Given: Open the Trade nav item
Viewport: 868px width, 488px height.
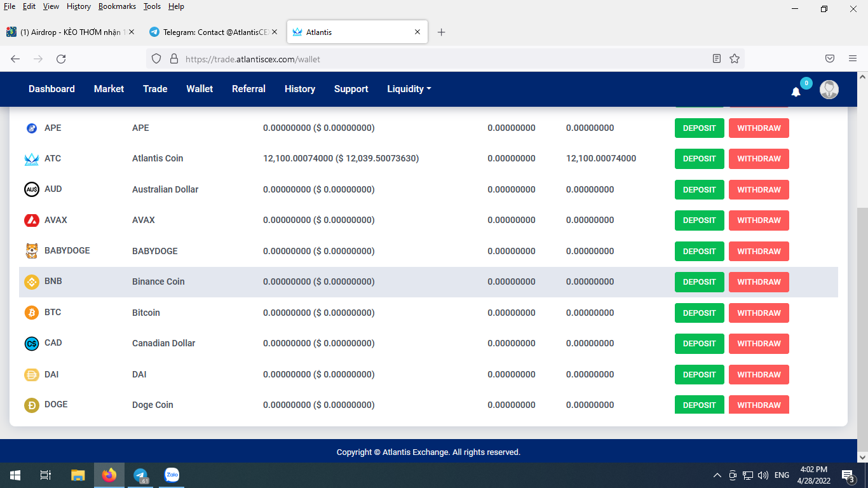Looking at the screenshot, I should click(155, 89).
